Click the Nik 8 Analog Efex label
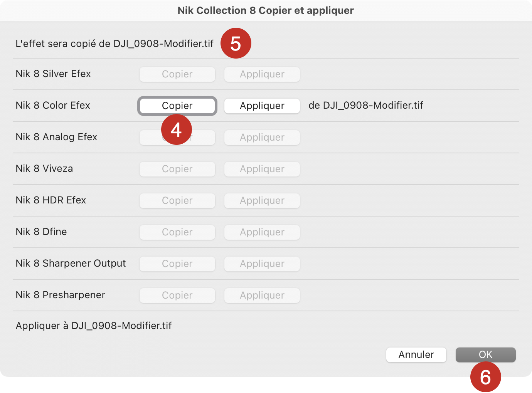 [56, 137]
